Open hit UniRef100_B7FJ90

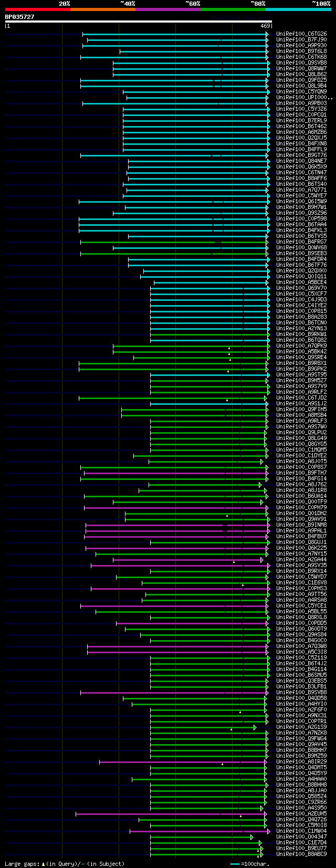(301, 39)
